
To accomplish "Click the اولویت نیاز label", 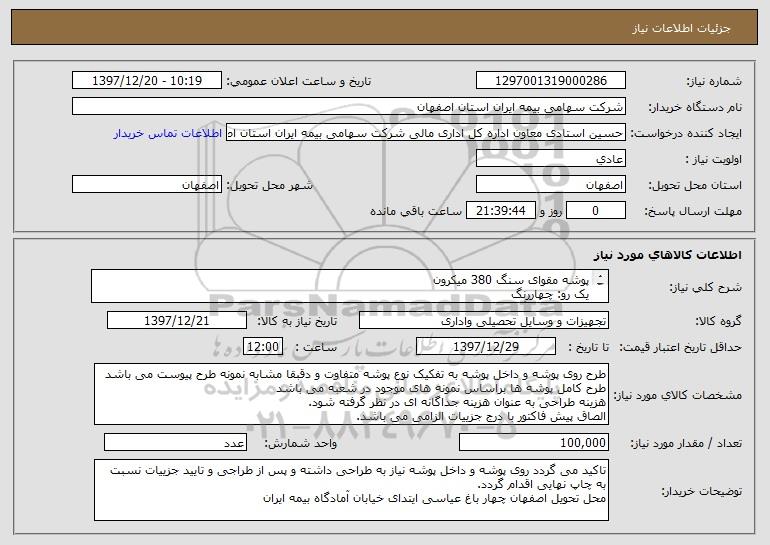I will pyautogui.click(x=714, y=160).
